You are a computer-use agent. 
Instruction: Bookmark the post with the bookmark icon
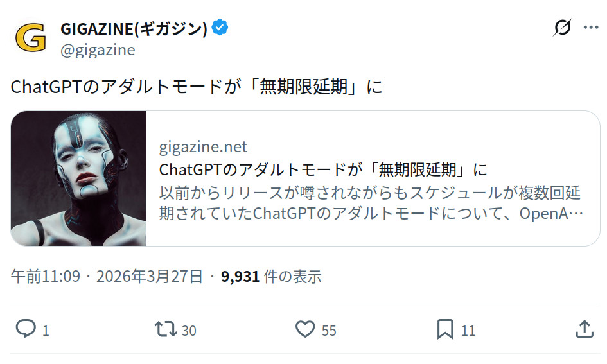click(x=445, y=329)
